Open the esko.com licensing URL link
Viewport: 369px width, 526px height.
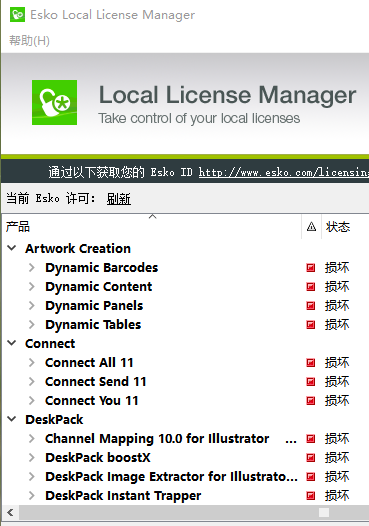pyautogui.click(x=284, y=172)
